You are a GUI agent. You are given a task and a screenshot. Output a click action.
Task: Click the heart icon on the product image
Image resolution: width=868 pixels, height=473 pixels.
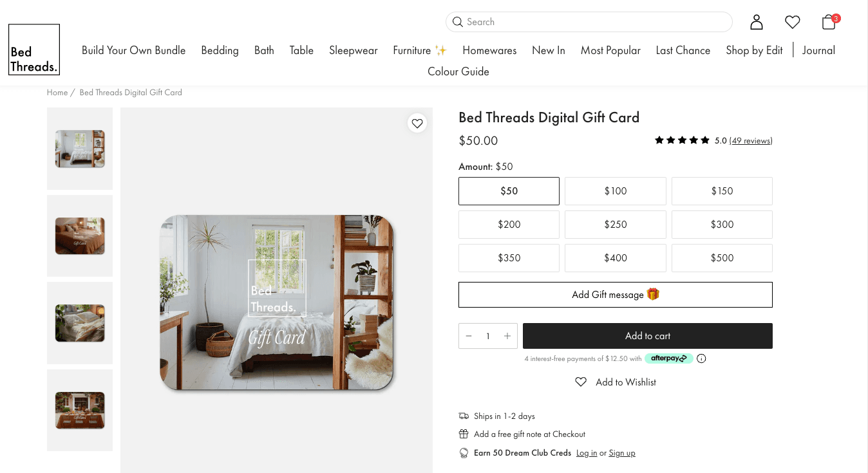(417, 123)
